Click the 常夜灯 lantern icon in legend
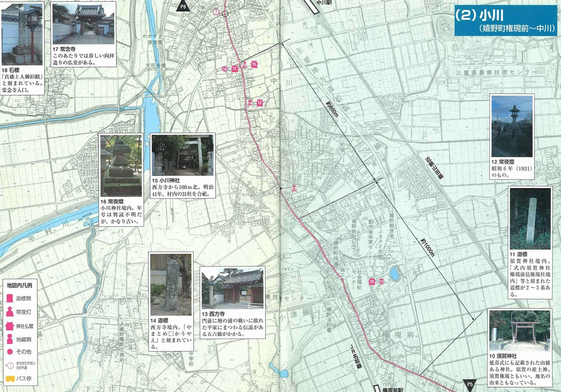This screenshot has height=392, width=561. tap(10, 312)
